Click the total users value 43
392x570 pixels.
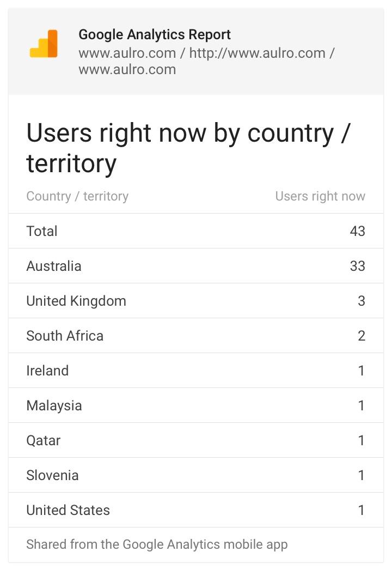[x=357, y=231]
